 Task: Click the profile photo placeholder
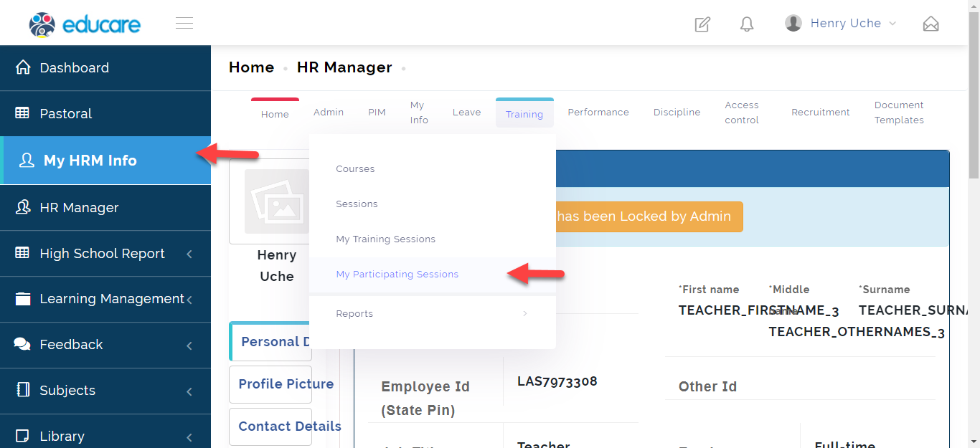tap(276, 201)
